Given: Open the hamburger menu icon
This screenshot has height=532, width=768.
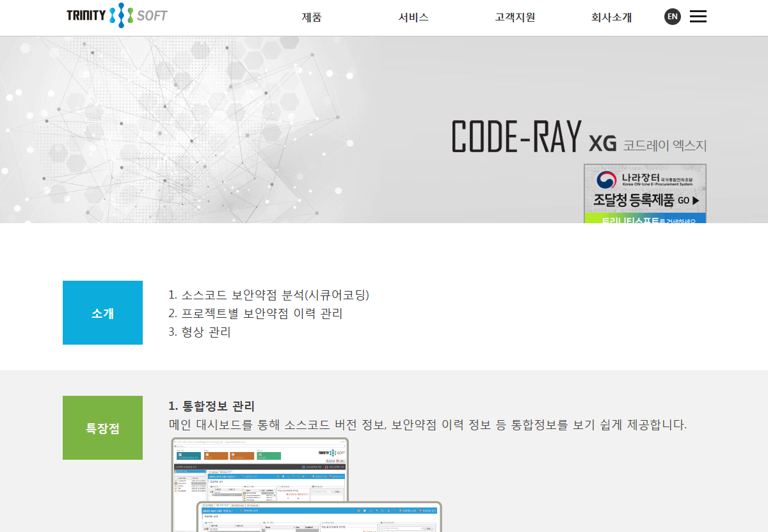Looking at the screenshot, I should click(698, 17).
